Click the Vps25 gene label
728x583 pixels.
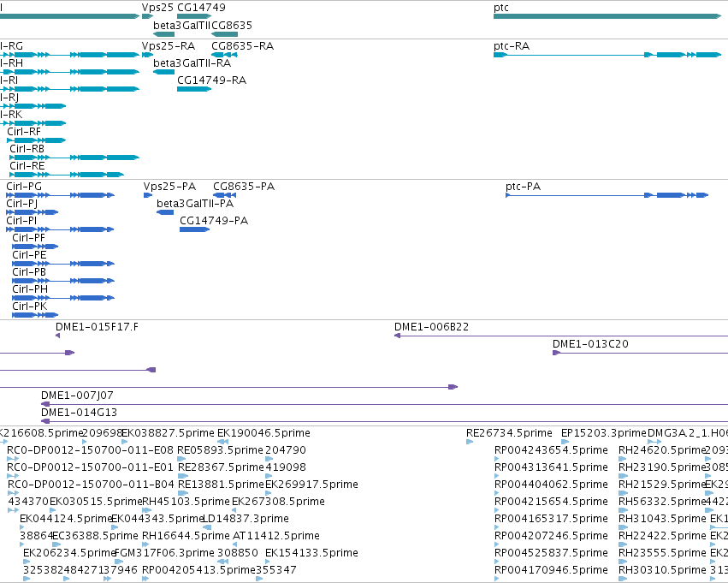coord(158,8)
